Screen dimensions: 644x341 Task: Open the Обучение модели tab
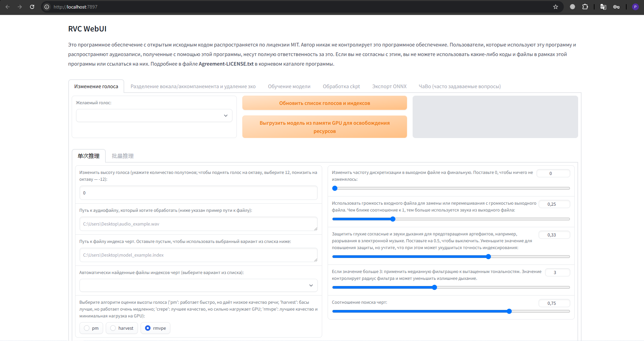289,86
